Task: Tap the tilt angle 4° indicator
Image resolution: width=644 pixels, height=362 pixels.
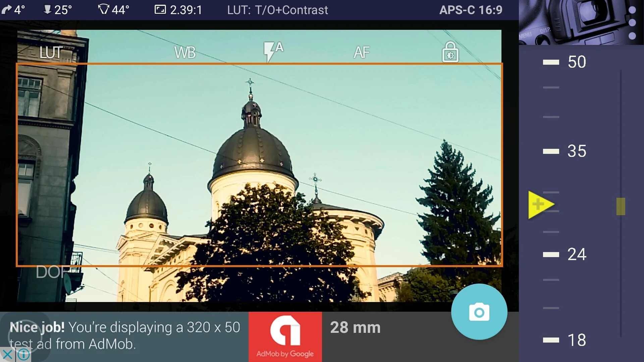Action: tap(13, 10)
